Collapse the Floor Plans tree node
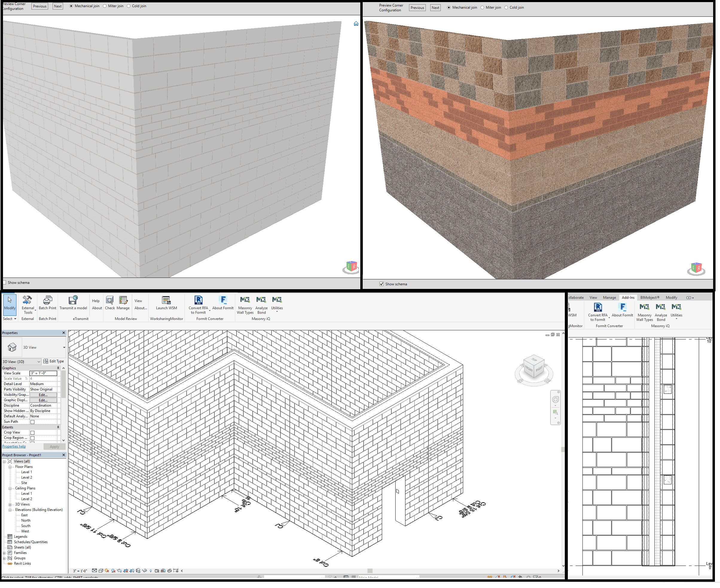Screen dimensions: 720x588 coord(10,467)
